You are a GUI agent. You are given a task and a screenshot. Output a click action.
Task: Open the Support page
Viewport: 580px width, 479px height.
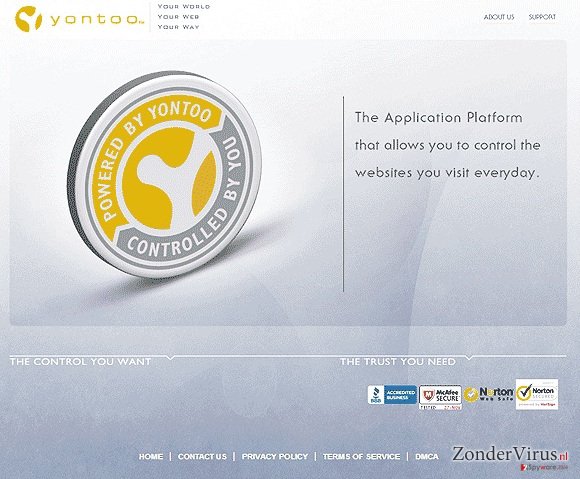point(542,17)
